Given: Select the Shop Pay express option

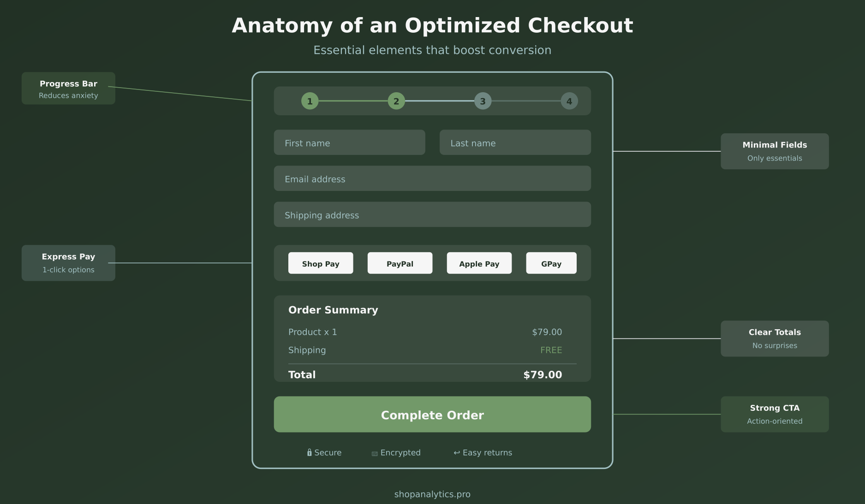Looking at the screenshot, I should 321,263.
